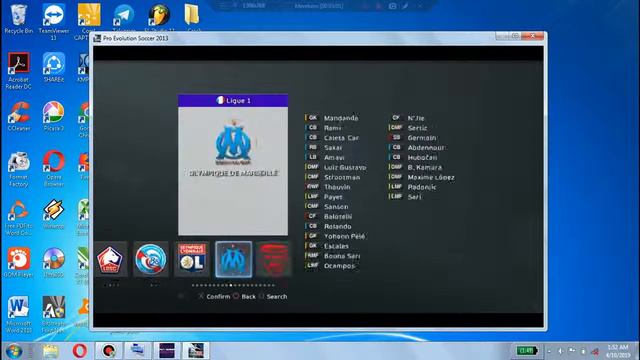Open SHAREit desktop shortcut
This screenshot has height=360, width=640.
(x=53, y=67)
